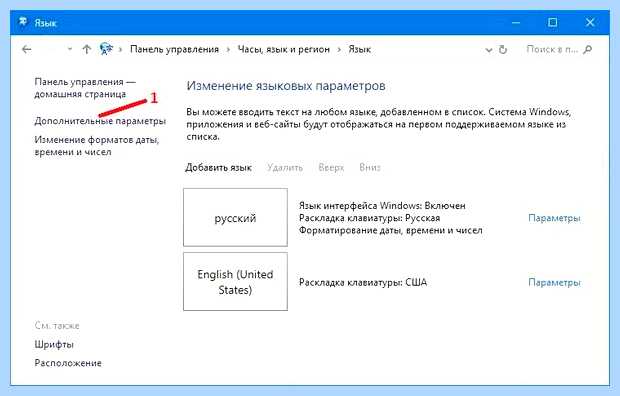This screenshot has height=396, width=620.
Task: Open Изменение форматов даты, времени и чисел
Action: (96, 146)
